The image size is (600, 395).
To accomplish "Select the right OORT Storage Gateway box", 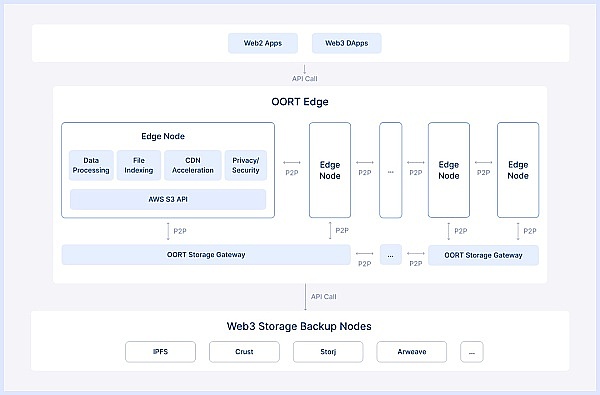I will 483,255.
